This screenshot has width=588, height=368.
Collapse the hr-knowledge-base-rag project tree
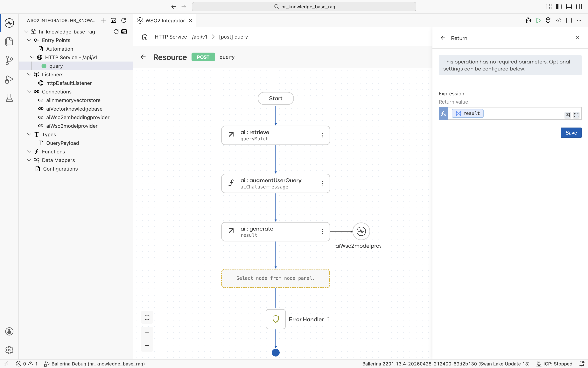click(26, 32)
